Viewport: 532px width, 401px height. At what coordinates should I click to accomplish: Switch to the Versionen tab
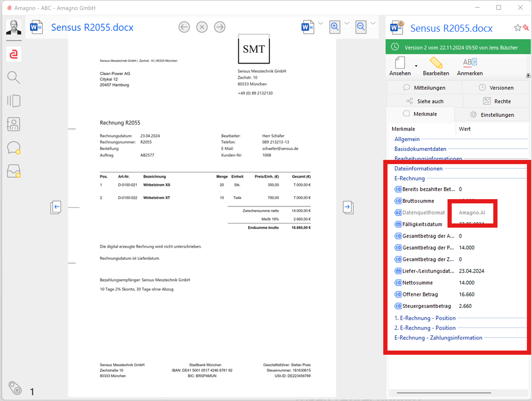point(496,88)
